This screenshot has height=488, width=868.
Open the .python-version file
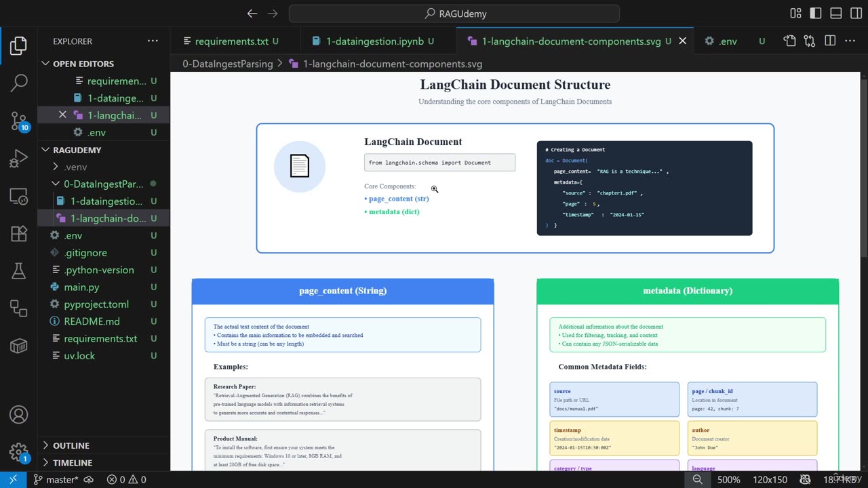tap(103, 270)
